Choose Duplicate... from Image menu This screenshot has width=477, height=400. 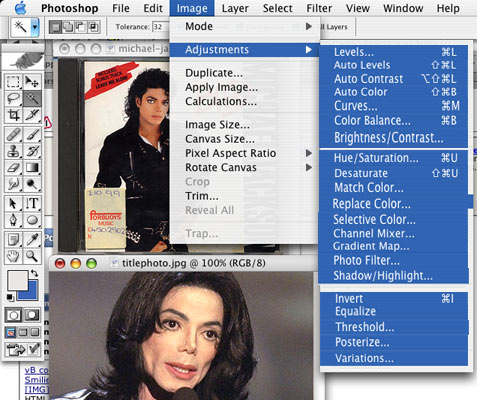pyautogui.click(x=244, y=73)
